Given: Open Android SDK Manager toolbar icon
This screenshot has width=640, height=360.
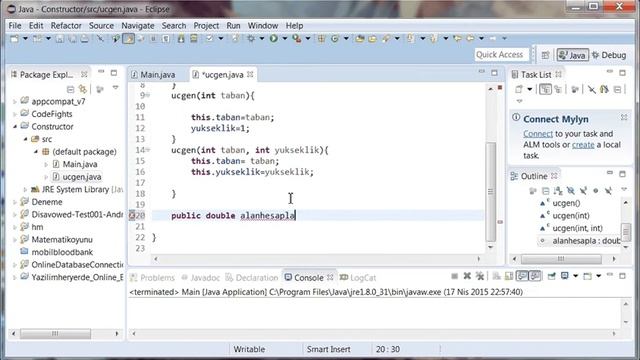Looking at the screenshot, I should (181, 38).
